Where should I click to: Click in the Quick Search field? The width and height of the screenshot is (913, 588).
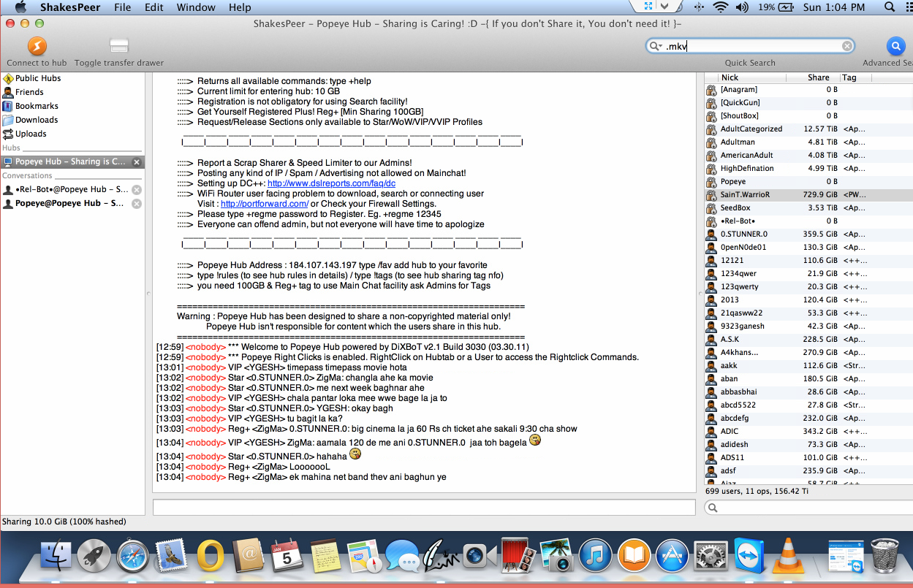point(751,46)
